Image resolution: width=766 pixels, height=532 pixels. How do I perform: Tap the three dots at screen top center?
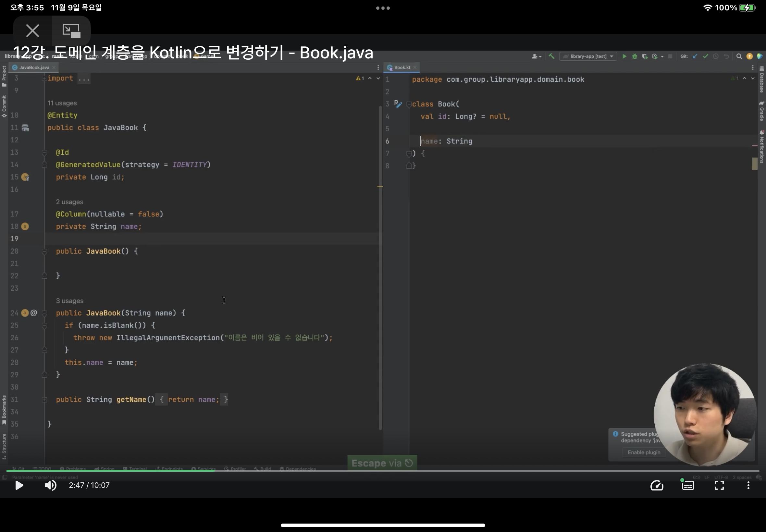383,8
